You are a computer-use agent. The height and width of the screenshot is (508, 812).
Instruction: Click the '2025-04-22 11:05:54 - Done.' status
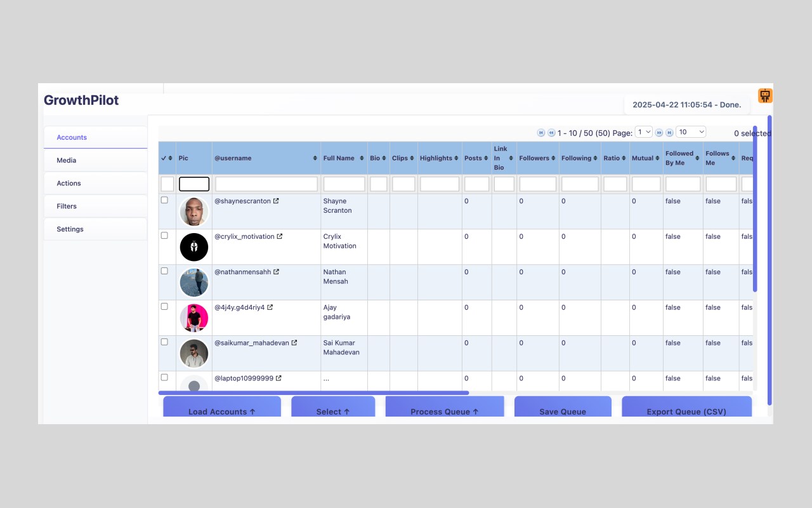[687, 105]
